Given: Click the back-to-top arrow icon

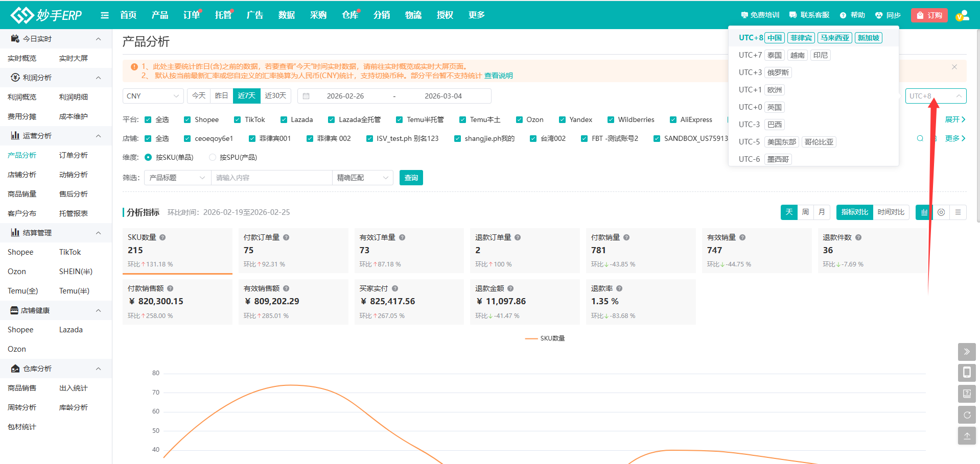Looking at the screenshot, I should tap(967, 436).
